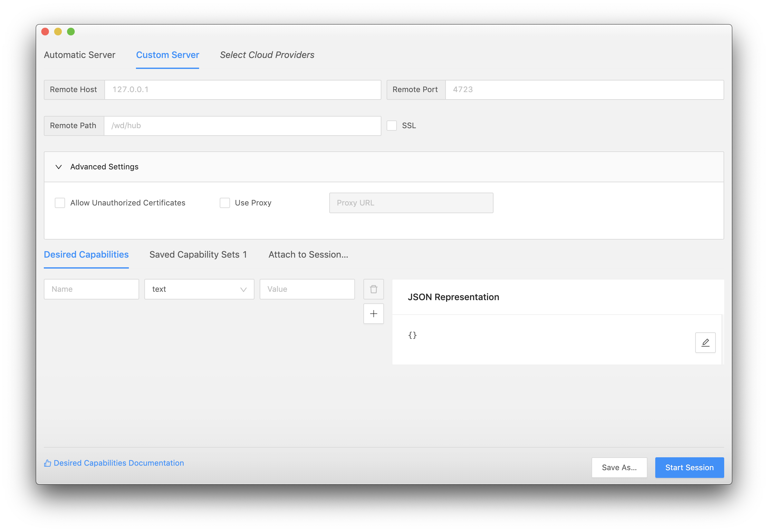Click the yellow minimize window button

[58, 32]
